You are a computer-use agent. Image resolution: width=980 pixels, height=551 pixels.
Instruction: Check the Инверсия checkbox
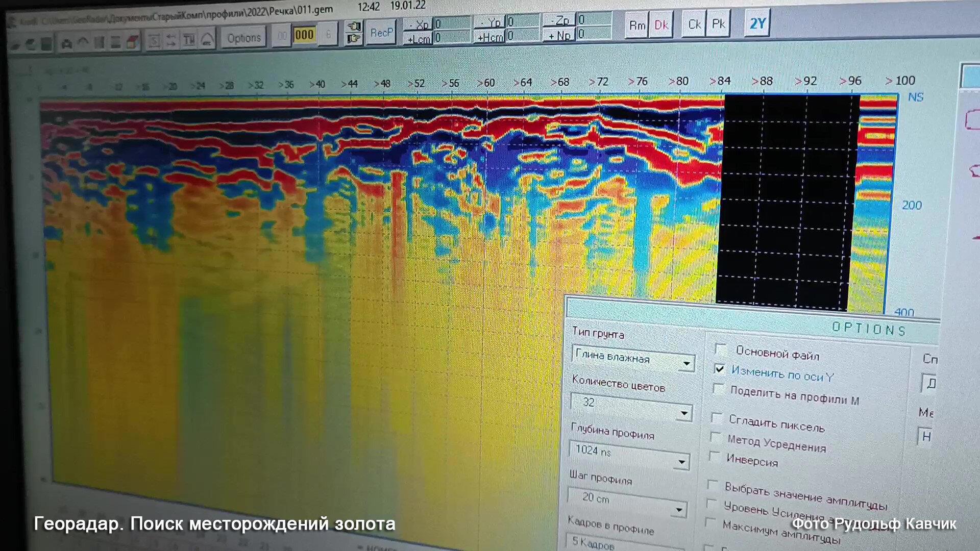715,456
